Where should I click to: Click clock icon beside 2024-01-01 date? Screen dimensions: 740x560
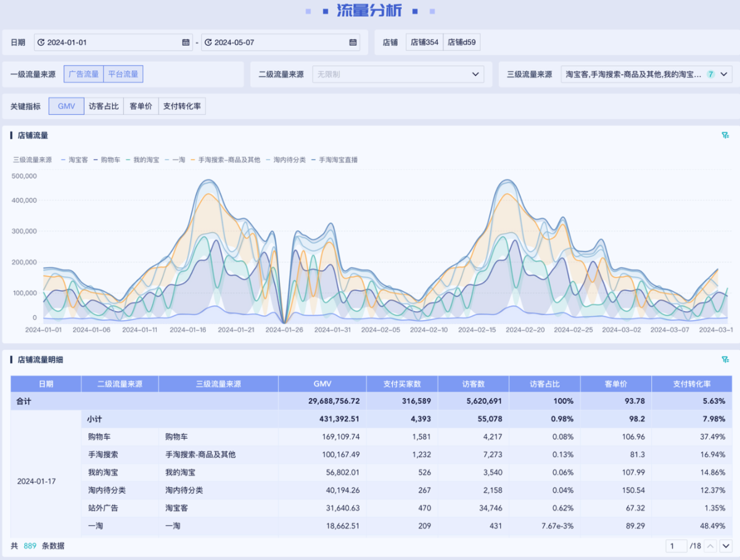tap(41, 43)
